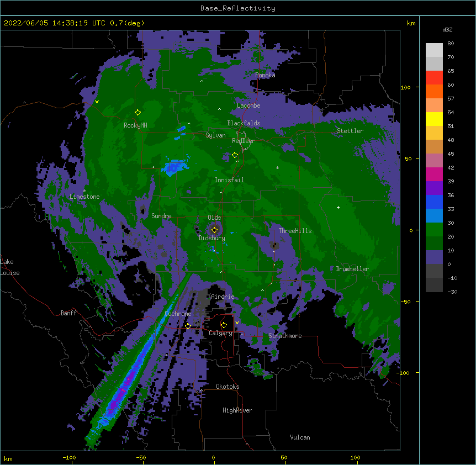Viewport: 476px width, 465px height.
Task: Click the ThreeHills city label
Action: [295, 231]
